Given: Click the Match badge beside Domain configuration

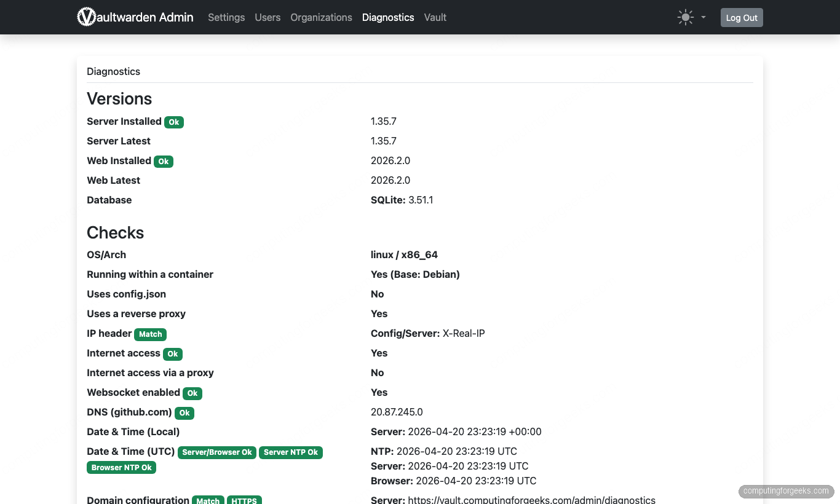Looking at the screenshot, I should click(x=208, y=500).
